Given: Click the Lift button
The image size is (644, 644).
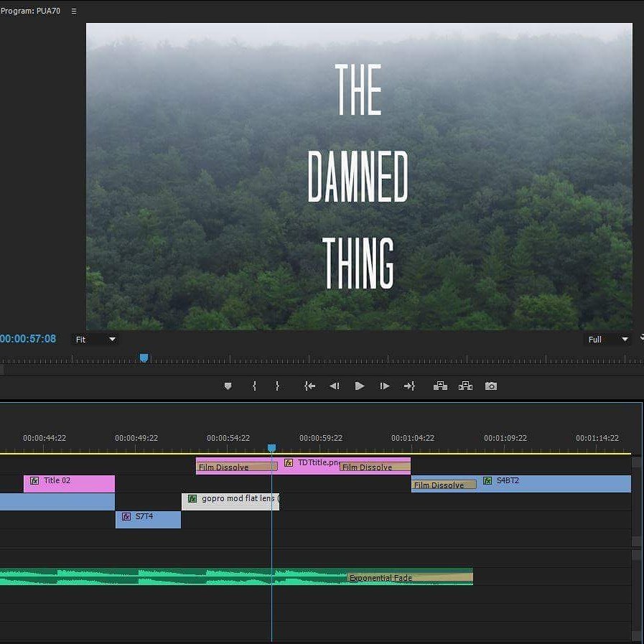Looking at the screenshot, I should tap(440, 386).
